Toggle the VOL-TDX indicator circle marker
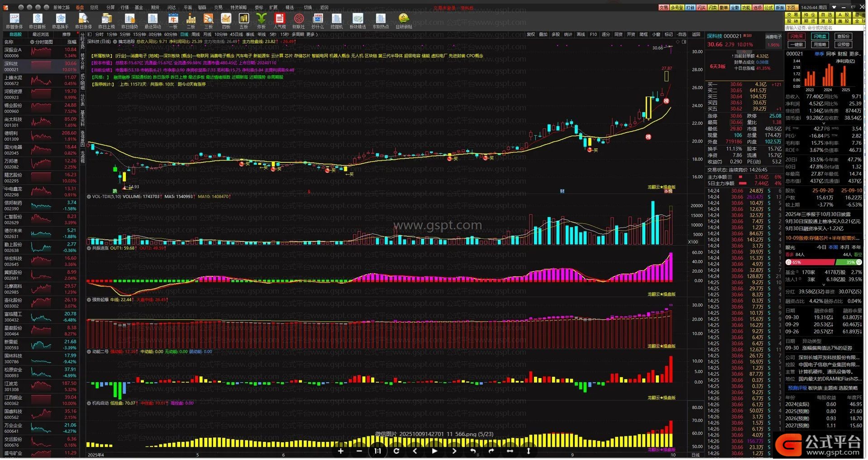Screen dimensions: 868x460 point(89,197)
